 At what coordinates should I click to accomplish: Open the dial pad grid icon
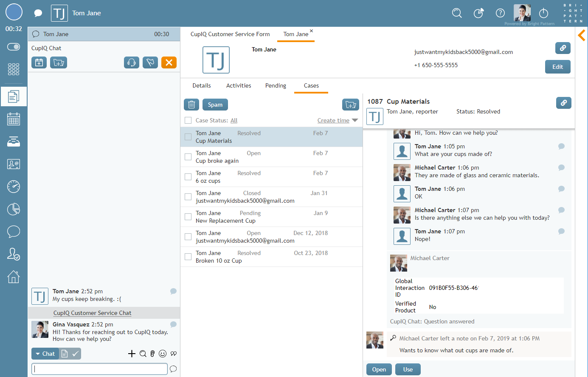(14, 69)
